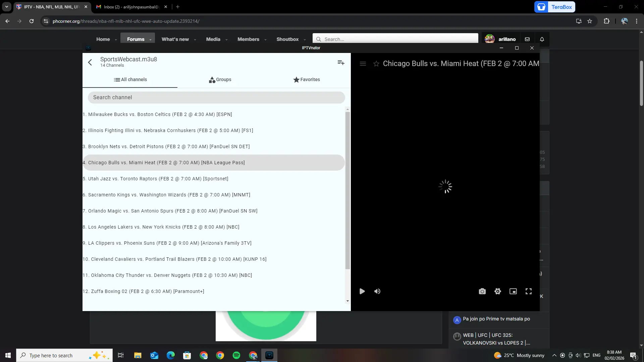Show hidden system tray icons

pyautogui.click(x=554, y=355)
